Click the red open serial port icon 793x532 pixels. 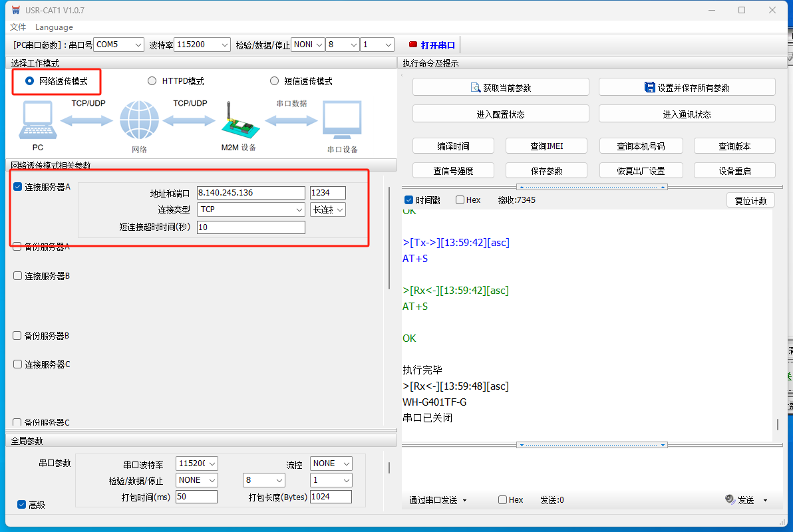point(413,45)
